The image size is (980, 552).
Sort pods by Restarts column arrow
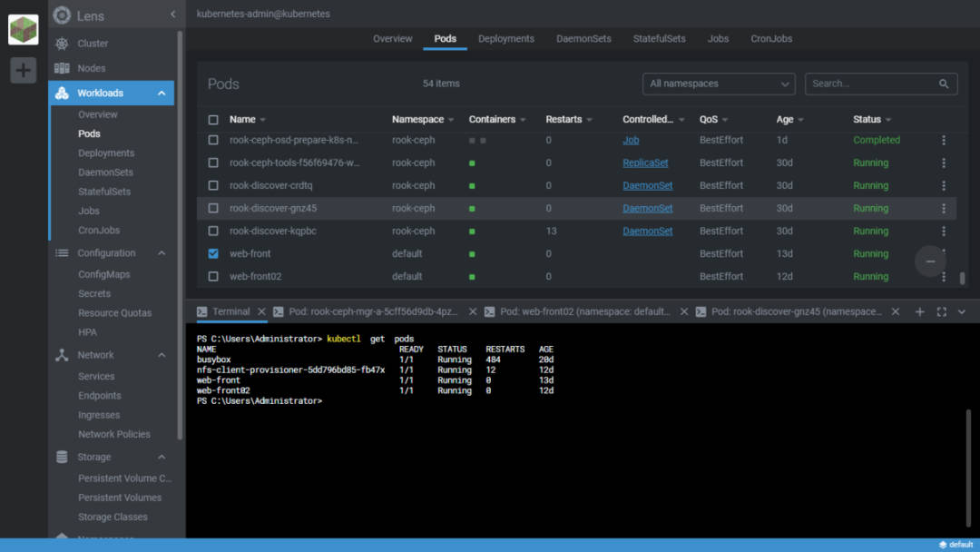(589, 120)
